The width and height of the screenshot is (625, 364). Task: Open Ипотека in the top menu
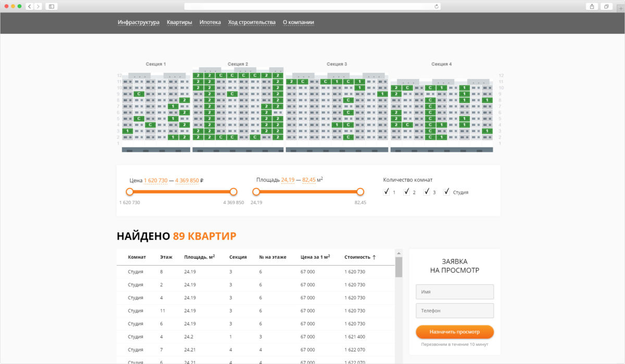210,22
